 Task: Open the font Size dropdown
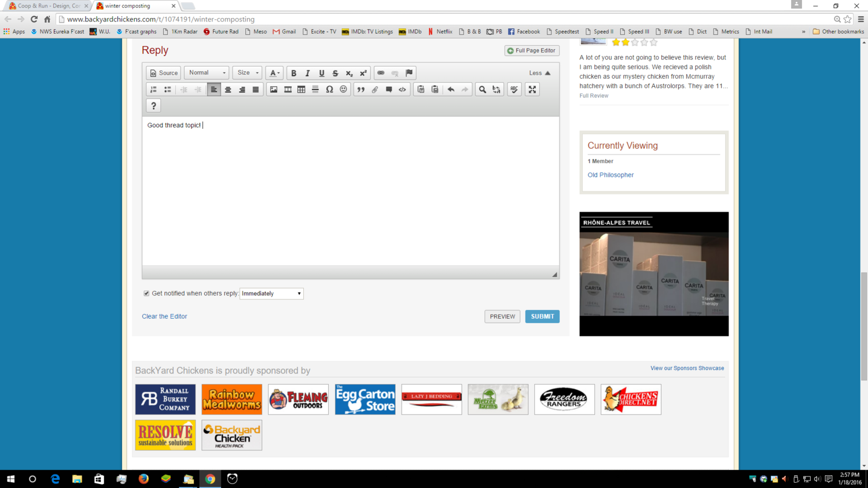[247, 73]
